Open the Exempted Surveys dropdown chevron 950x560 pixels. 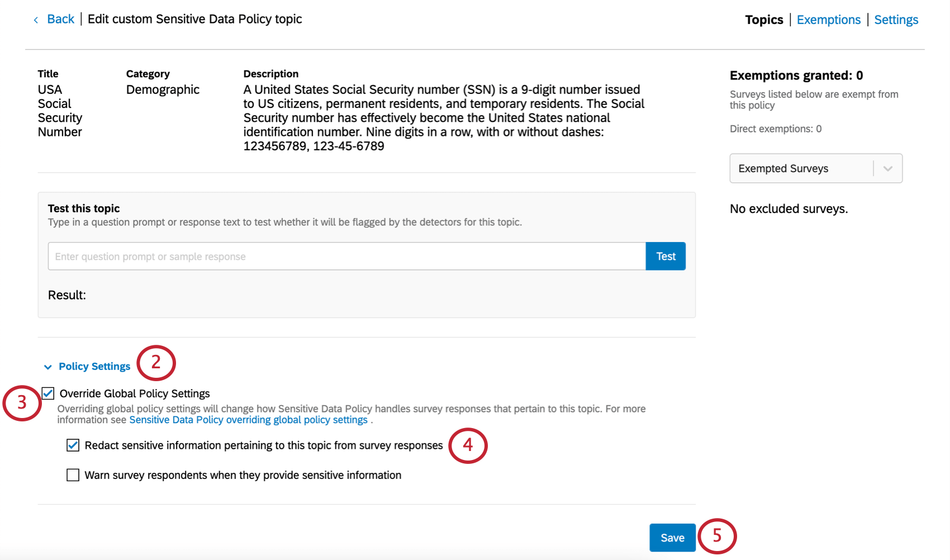[887, 168]
